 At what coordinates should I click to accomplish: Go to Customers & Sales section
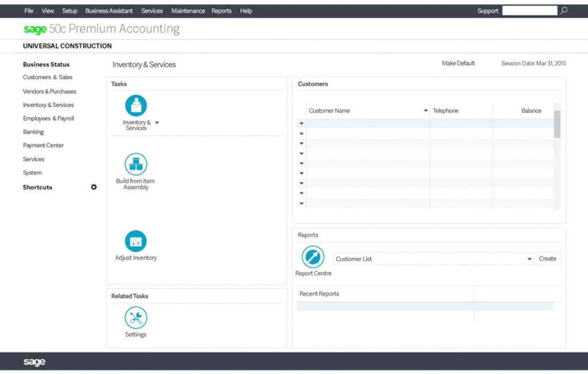click(48, 77)
